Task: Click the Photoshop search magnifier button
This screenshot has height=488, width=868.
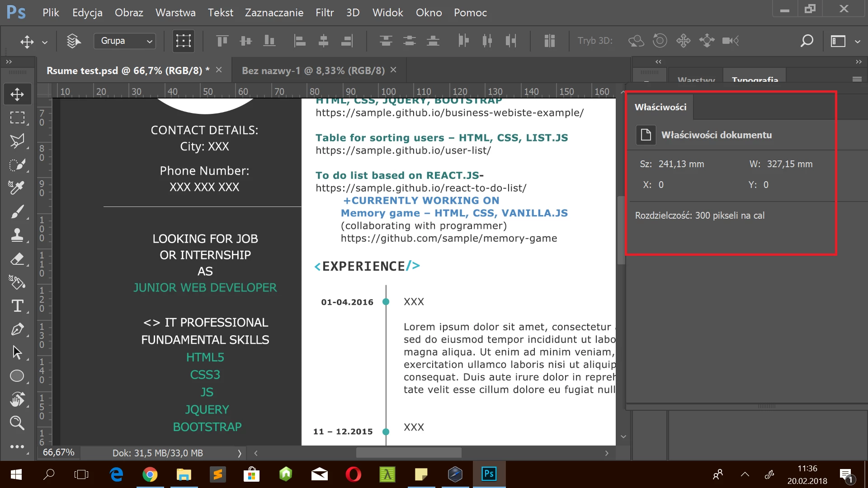Action: click(807, 41)
